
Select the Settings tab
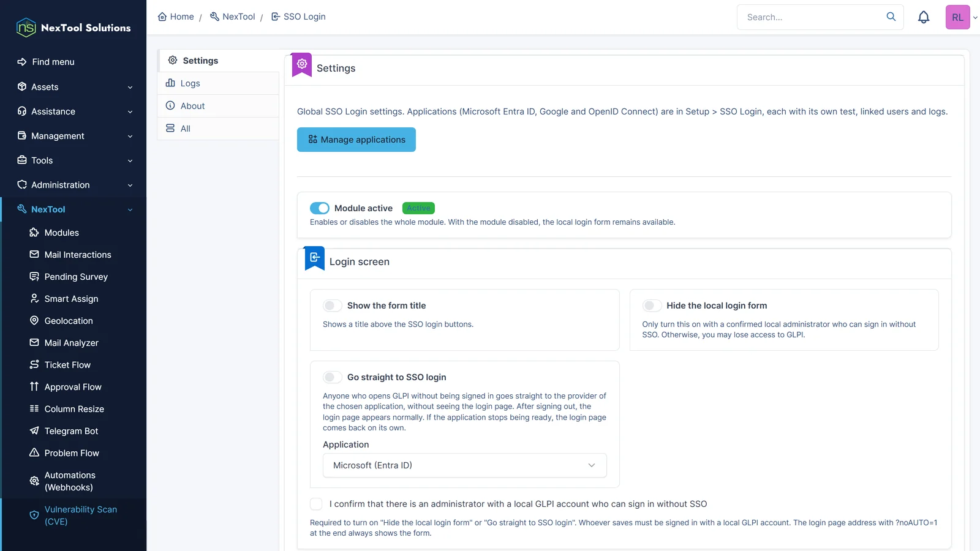(x=218, y=61)
